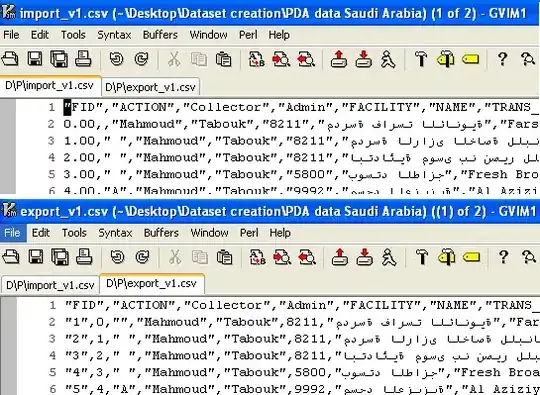Click Open file icon in export_v1.csv window
Screen dimensions: 540x395
[11, 257]
